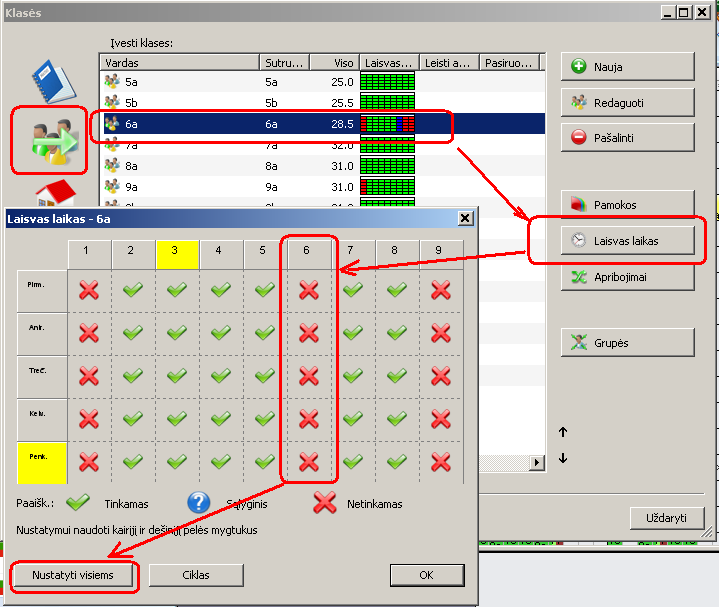
Task: Toggle Monday period 1 availability
Action: [x=89, y=290]
